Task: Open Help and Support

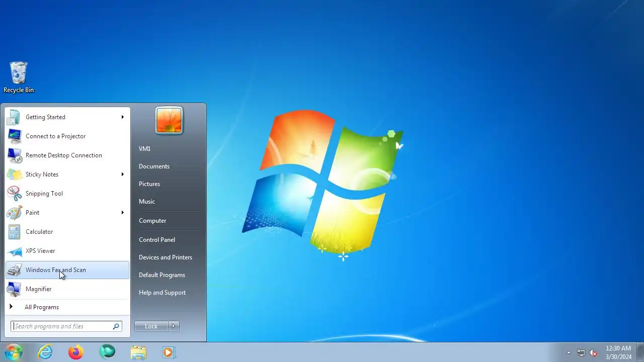Action: click(x=162, y=293)
